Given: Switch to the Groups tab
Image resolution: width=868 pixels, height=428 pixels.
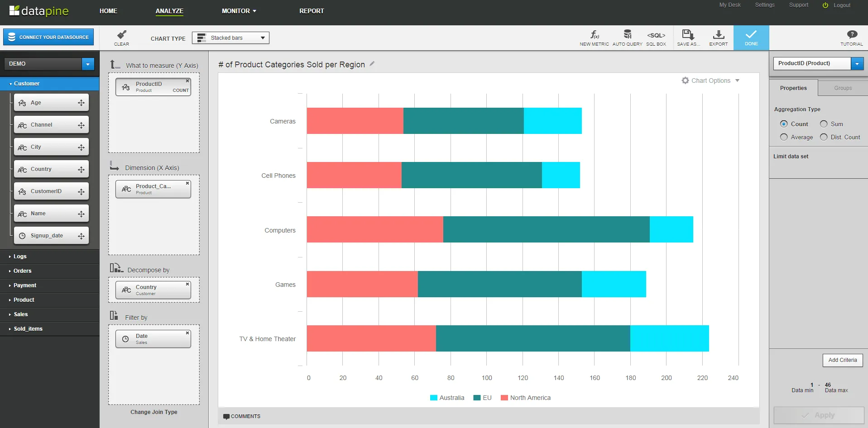Looking at the screenshot, I should pyautogui.click(x=842, y=88).
